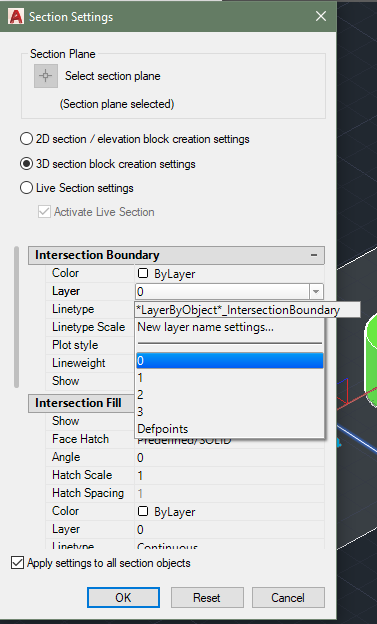Select 2D section / elevation block creation settings

point(135,139)
